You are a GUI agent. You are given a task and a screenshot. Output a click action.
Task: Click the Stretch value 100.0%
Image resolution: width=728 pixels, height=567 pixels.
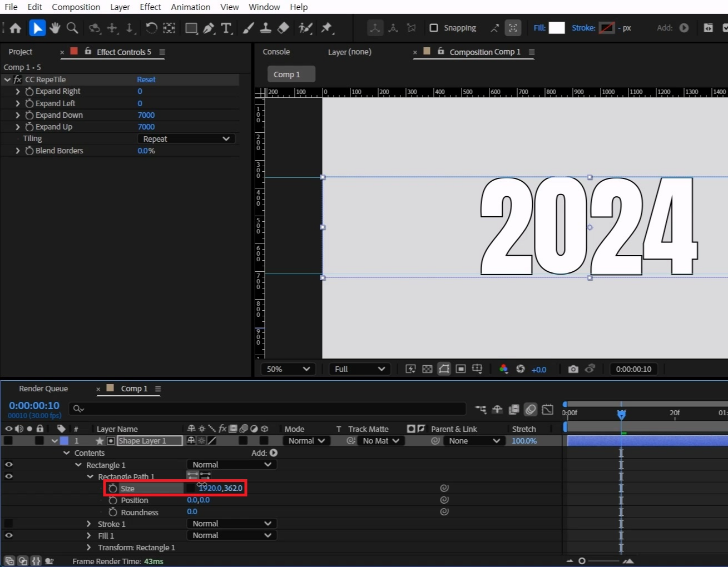524,441
